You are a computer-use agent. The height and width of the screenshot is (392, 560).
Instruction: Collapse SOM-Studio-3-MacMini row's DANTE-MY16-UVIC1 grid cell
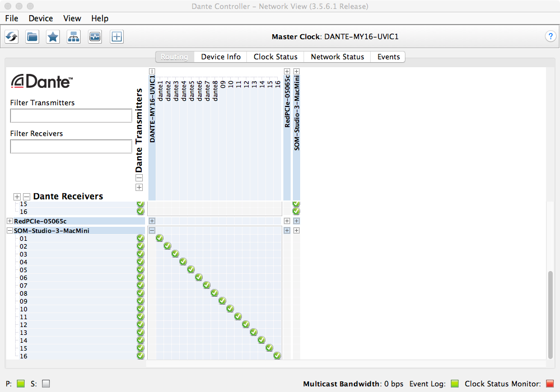tap(152, 231)
